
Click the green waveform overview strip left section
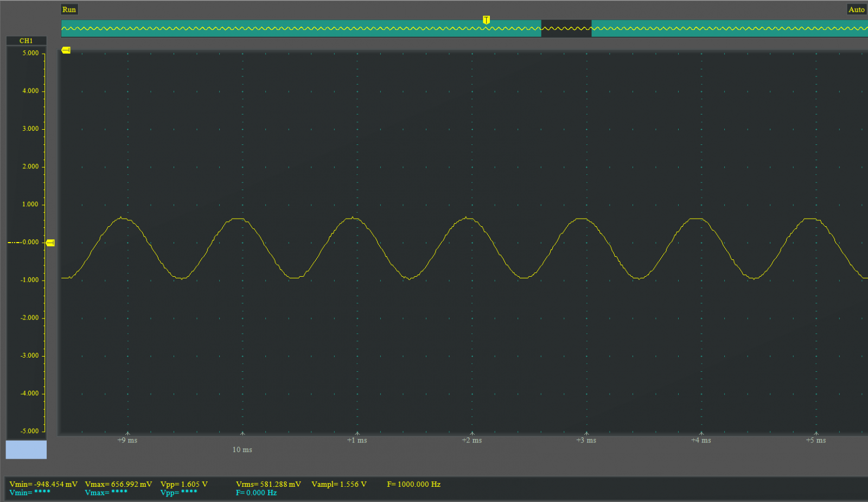301,28
